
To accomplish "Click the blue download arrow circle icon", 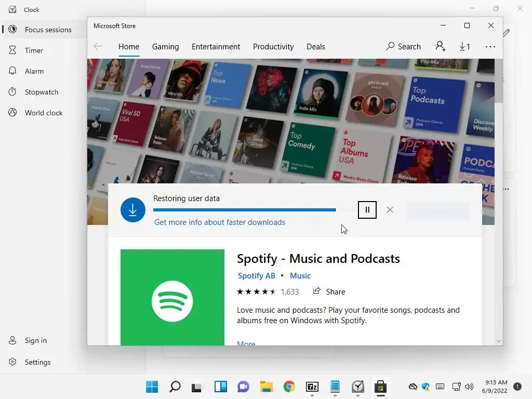I will tap(133, 210).
